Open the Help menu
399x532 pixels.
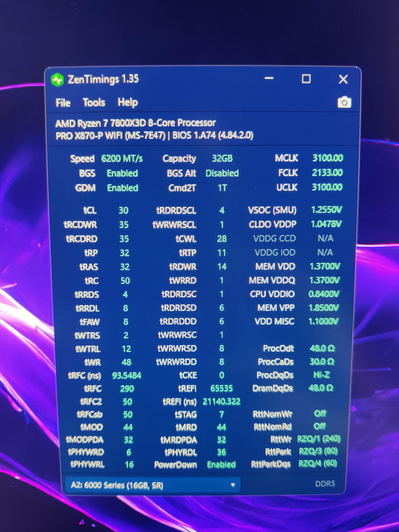[127, 102]
